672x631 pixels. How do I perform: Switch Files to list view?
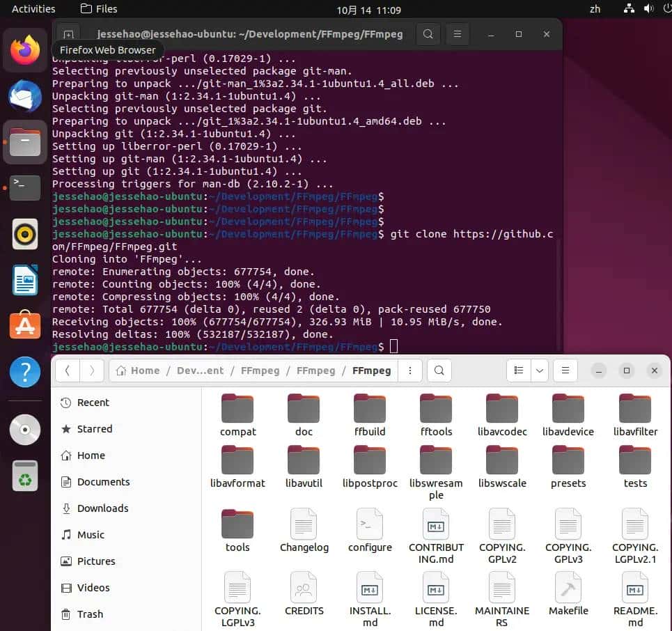click(x=518, y=371)
